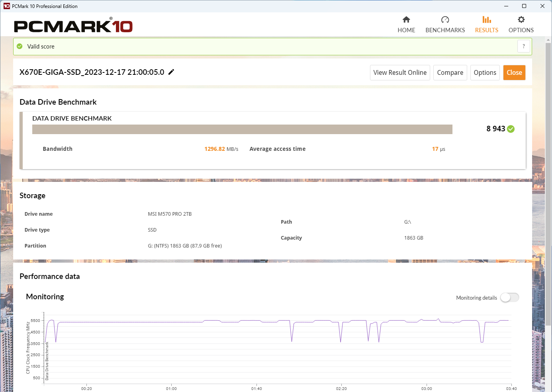This screenshot has height=392, width=552.
Task: Switch to the BENCHMARKS tab
Action: (x=445, y=25)
